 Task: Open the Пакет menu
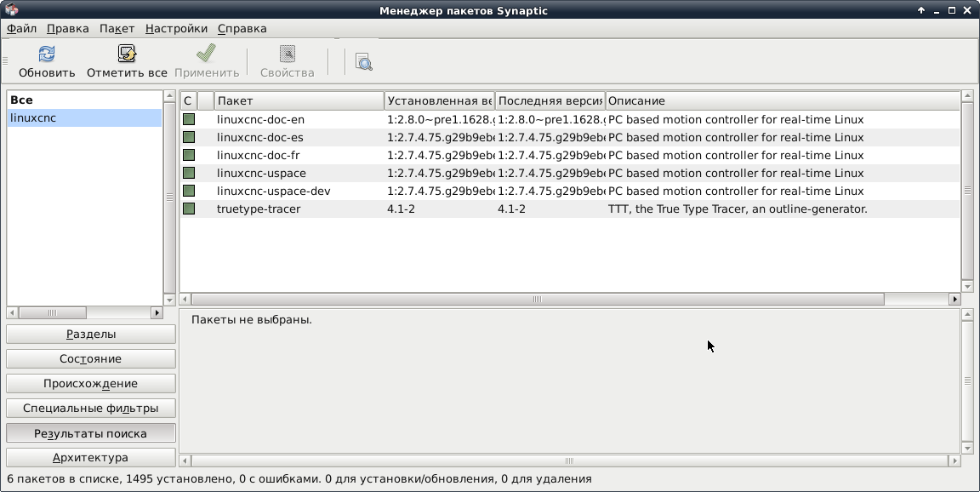click(x=117, y=29)
